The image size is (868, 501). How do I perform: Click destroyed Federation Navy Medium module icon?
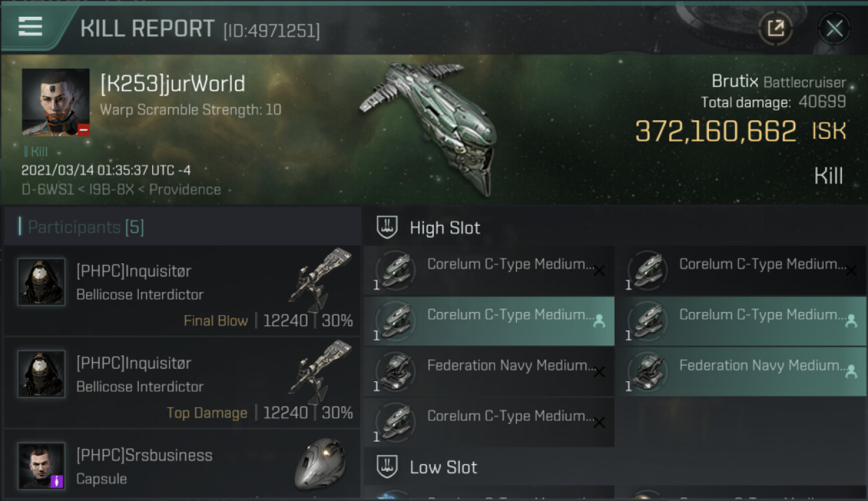[395, 371]
